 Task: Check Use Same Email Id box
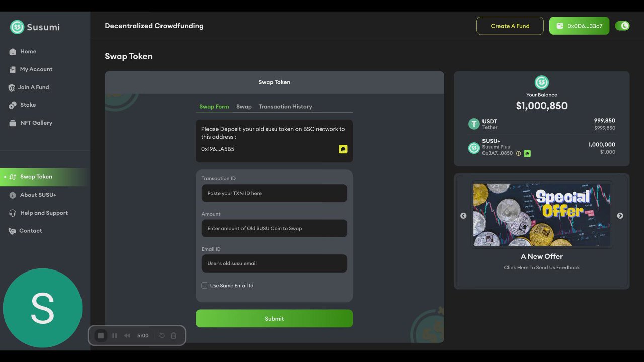pyautogui.click(x=204, y=285)
